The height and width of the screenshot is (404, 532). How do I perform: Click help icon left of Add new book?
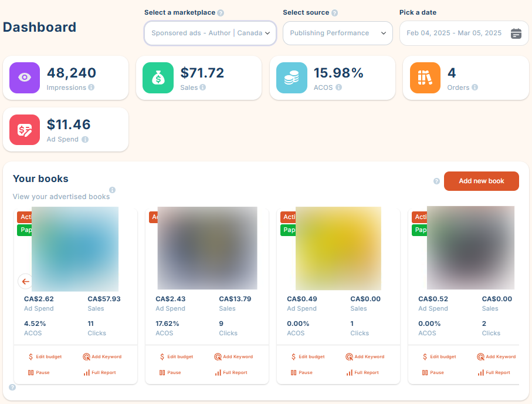pos(436,181)
